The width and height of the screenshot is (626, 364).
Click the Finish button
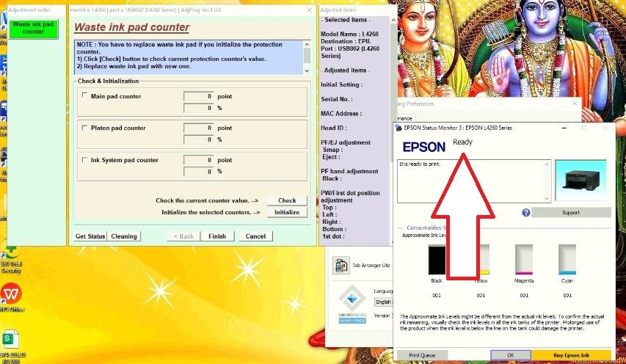coord(217,236)
